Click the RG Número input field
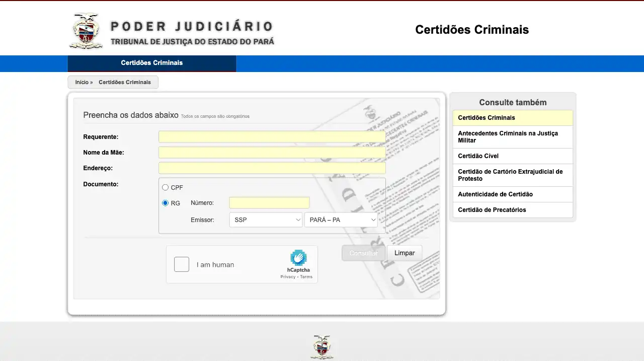Viewport: 644px width, 361px height. point(269,203)
